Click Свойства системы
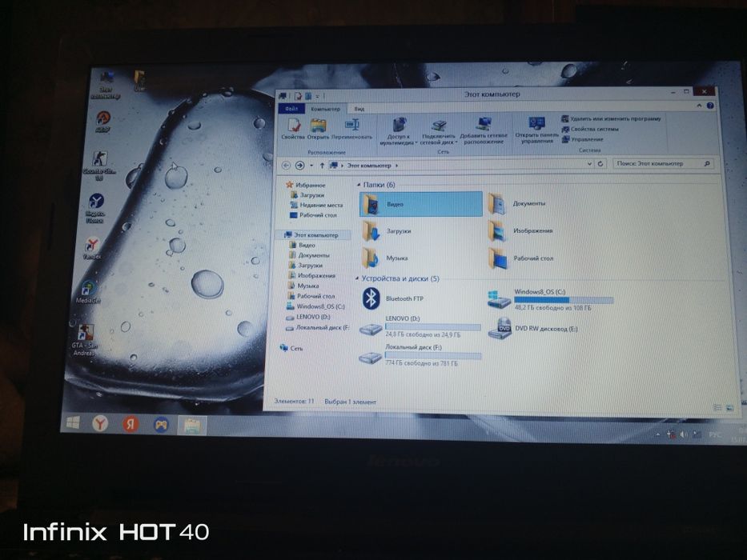Screen dimensions: 747x560 (590, 129)
